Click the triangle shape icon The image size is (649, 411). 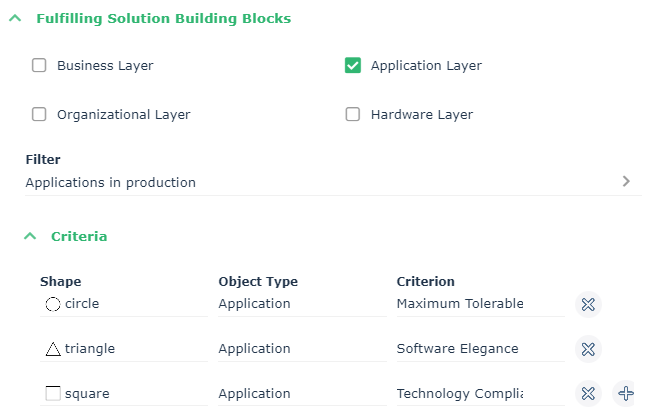[53, 349]
